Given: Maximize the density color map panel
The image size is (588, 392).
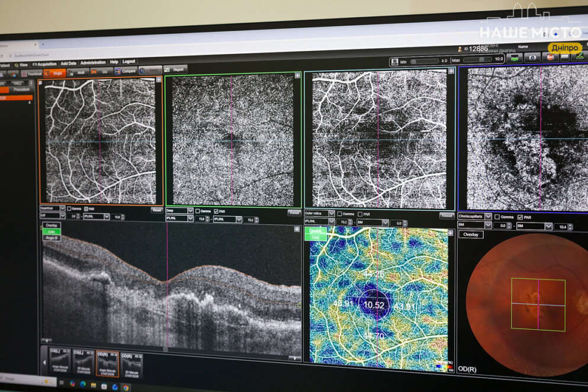Looking at the screenshot, I should point(451,233).
